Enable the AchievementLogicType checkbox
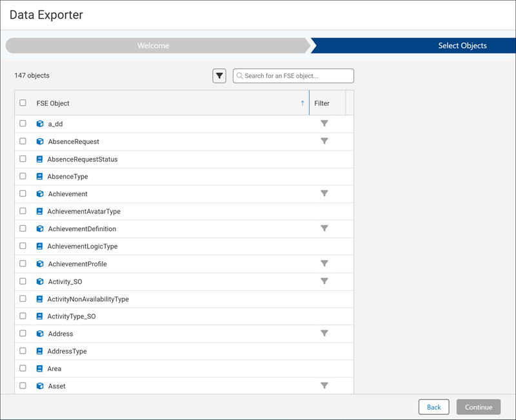516x420 pixels. [23, 246]
